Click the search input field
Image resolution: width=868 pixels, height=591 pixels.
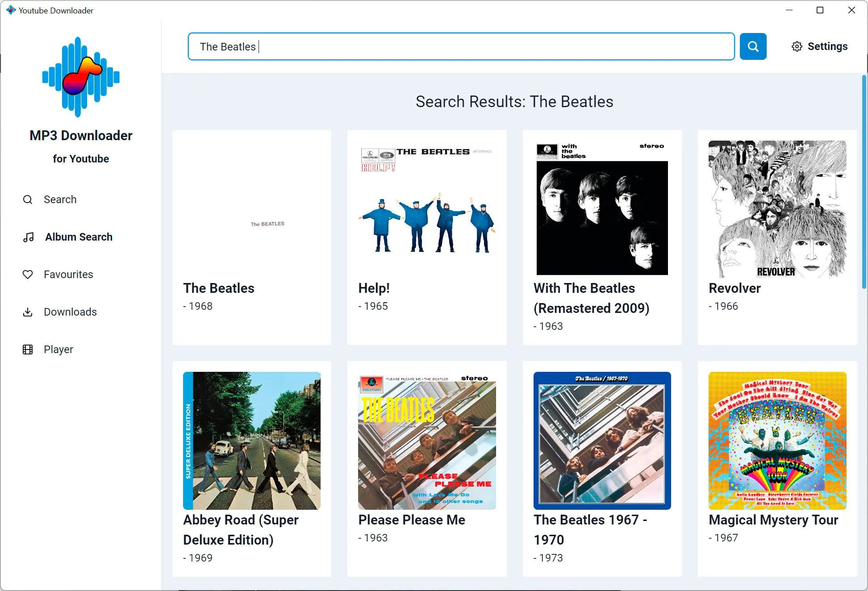click(460, 46)
